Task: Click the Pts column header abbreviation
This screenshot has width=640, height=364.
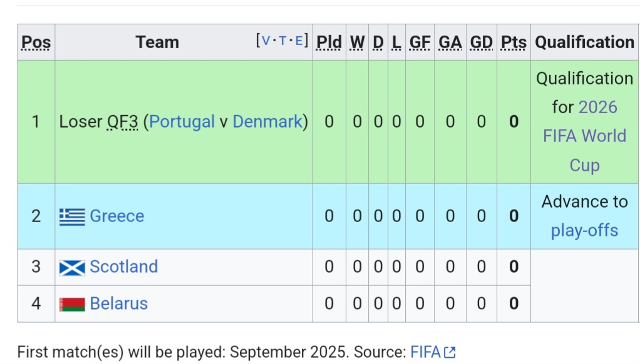Action: 514,43
